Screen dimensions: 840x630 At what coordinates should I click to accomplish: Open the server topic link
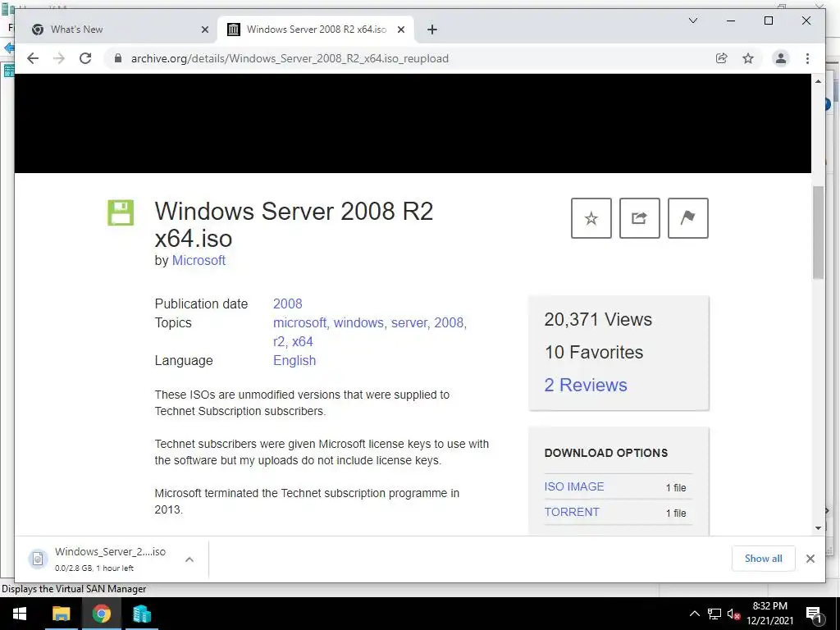click(x=409, y=323)
